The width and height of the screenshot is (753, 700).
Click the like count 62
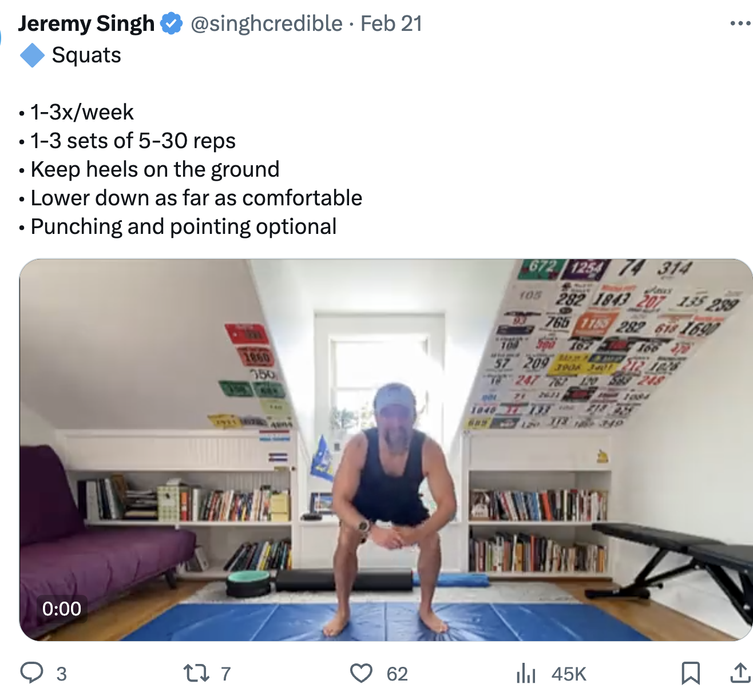397,674
